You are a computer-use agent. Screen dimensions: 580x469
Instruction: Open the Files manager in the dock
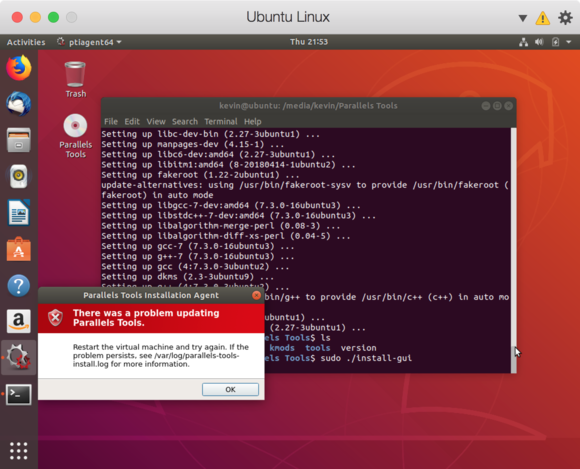coord(18,140)
